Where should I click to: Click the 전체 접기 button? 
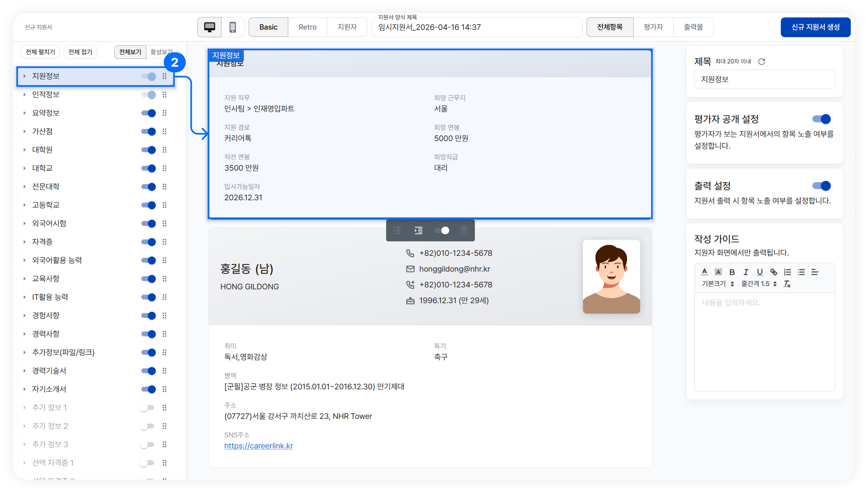click(x=80, y=52)
